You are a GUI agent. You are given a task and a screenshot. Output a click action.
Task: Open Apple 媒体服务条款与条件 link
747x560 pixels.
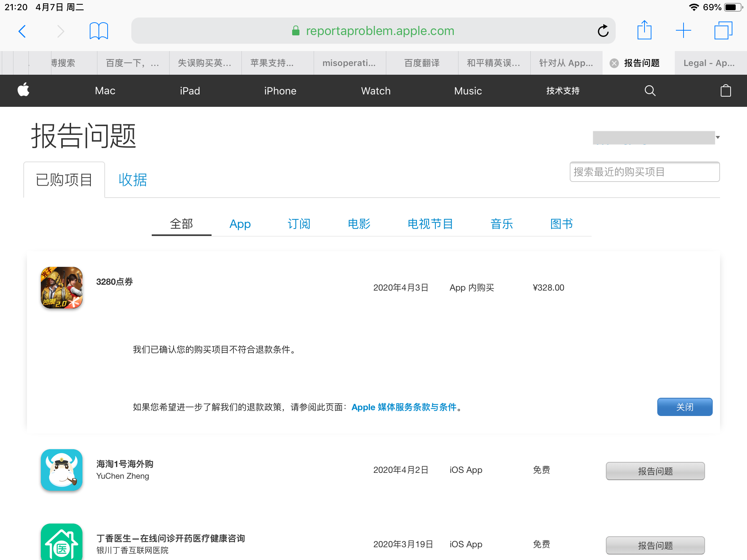[404, 407]
